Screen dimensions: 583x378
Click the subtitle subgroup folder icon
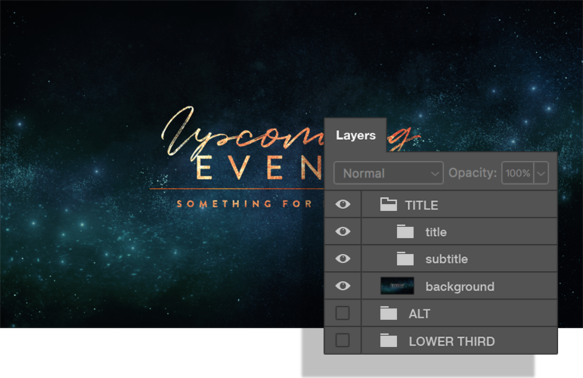coord(405,259)
